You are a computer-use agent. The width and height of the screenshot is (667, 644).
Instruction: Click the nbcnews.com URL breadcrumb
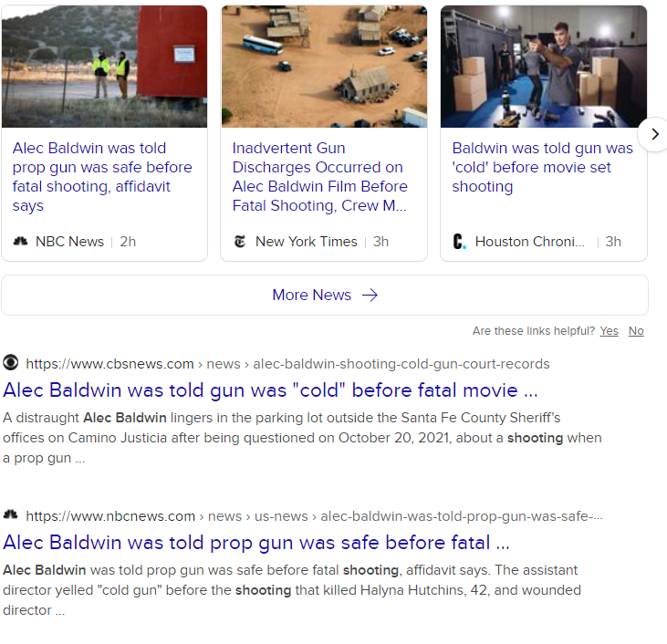pos(315,516)
